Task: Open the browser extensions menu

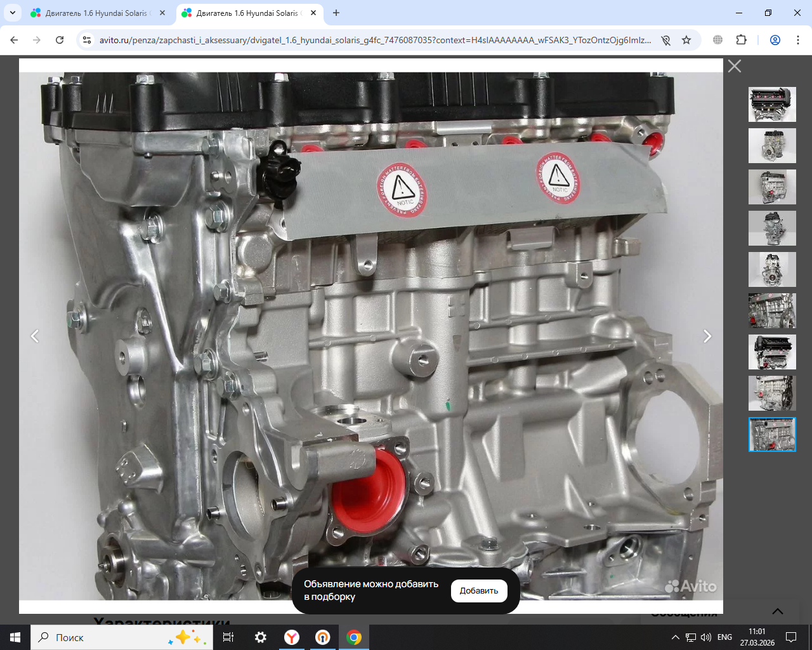Action: 741,40
